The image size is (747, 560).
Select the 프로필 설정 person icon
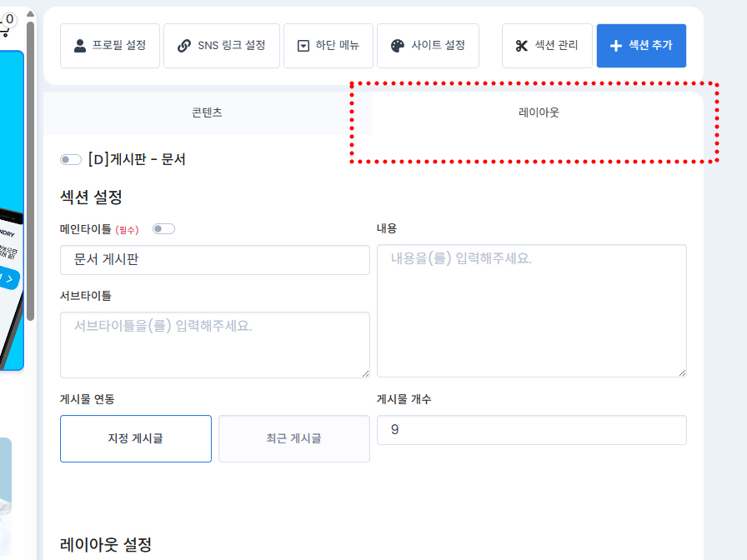[77, 46]
